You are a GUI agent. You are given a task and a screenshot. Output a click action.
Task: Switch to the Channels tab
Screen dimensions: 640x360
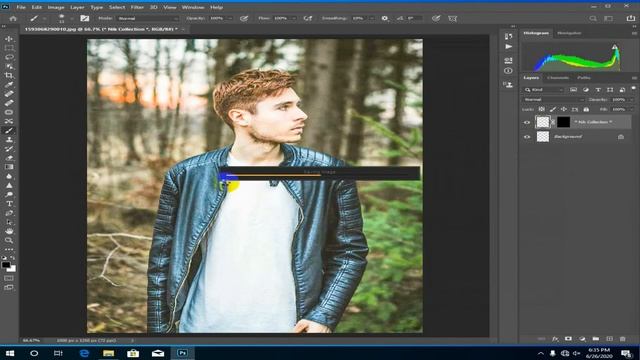[x=558, y=78]
